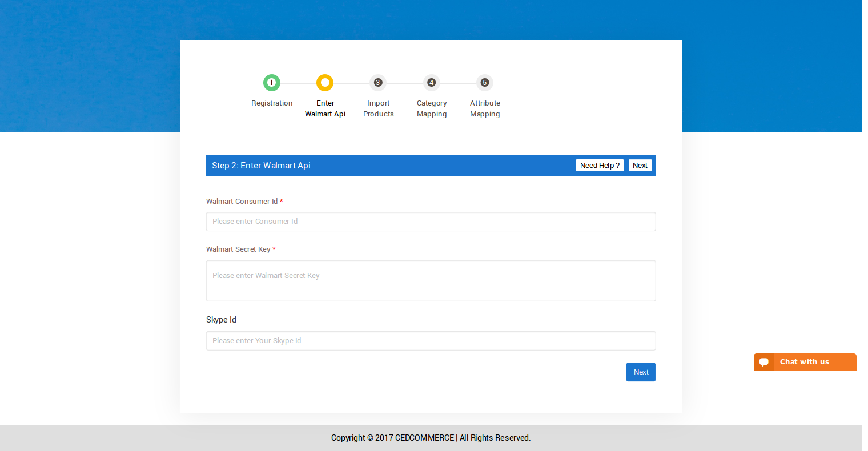Click the Copyright 2017 CEDCOMMERCE footer text
This screenshot has height=451, width=868.
pyautogui.click(x=431, y=438)
